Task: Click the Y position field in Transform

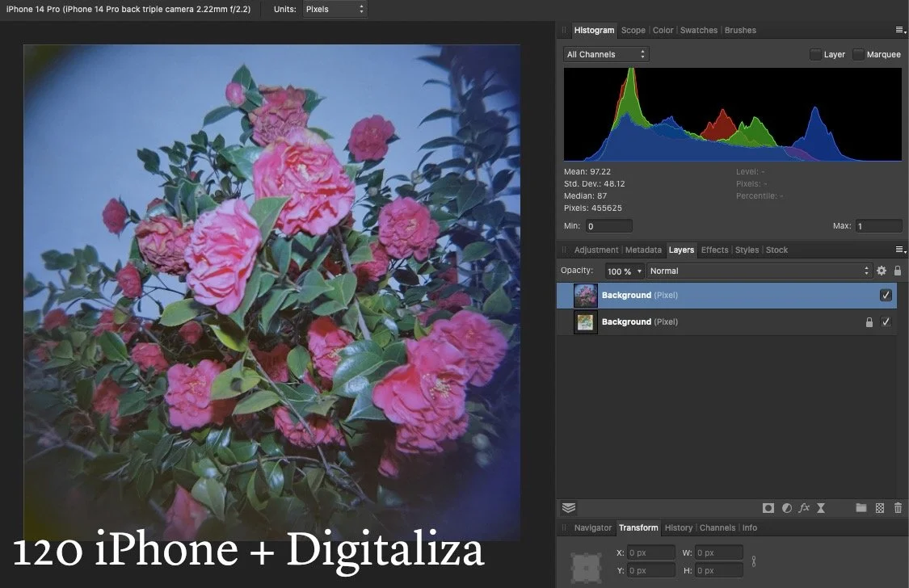Action: pyautogui.click(x=651, y=570)
